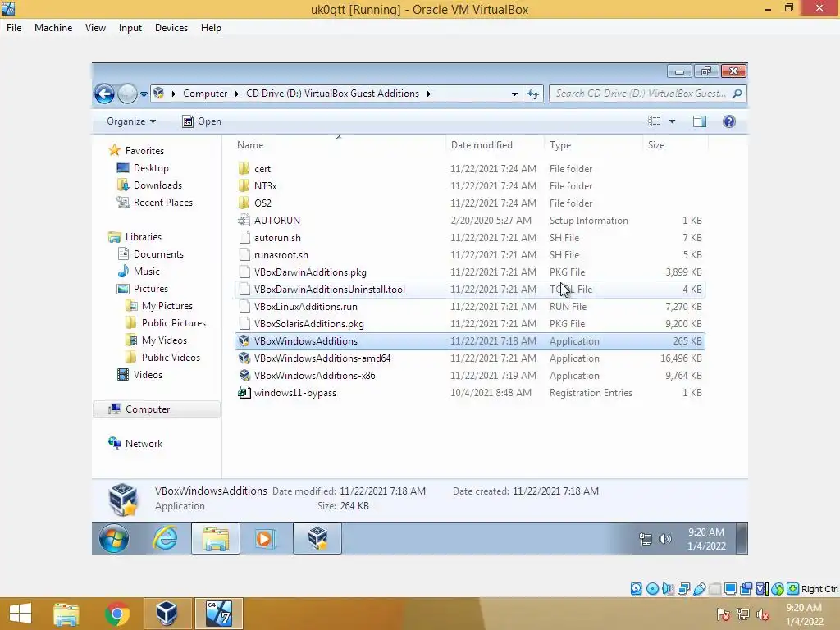The height and width of the screenshot is (630, 840).
Task: Open the VirtualBox Help menu
Action: coord(211,28)
